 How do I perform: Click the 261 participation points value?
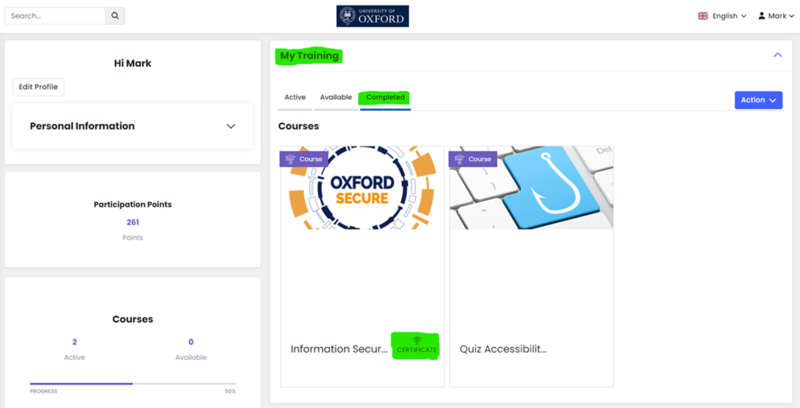pos(133,222)
